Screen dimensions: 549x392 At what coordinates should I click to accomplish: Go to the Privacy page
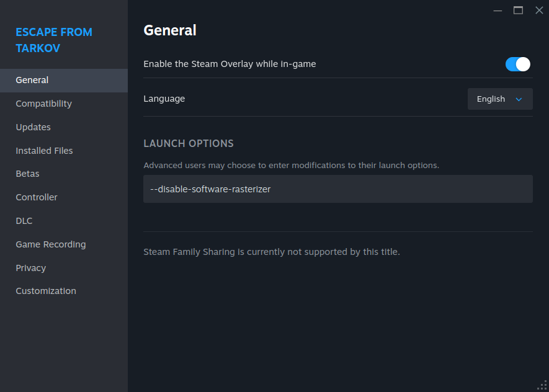[31, 268]
